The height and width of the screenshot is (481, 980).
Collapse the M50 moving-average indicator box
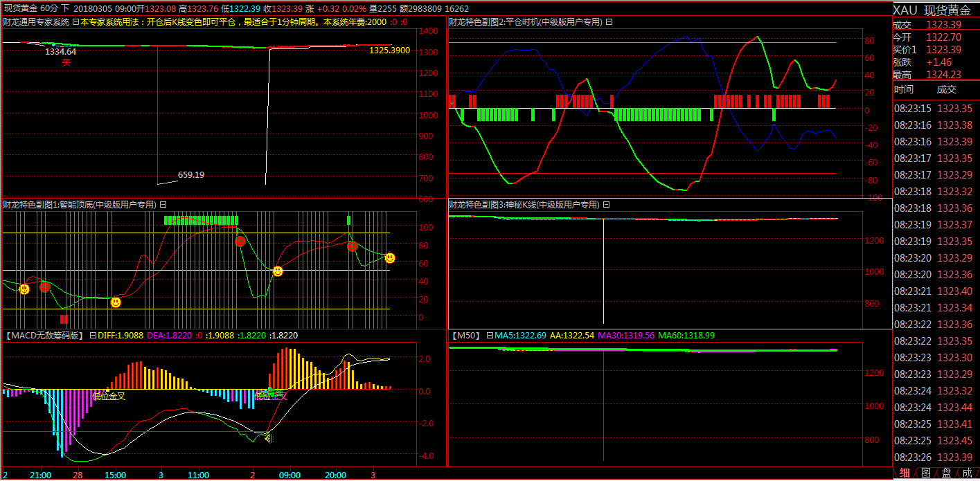point(490,336)
